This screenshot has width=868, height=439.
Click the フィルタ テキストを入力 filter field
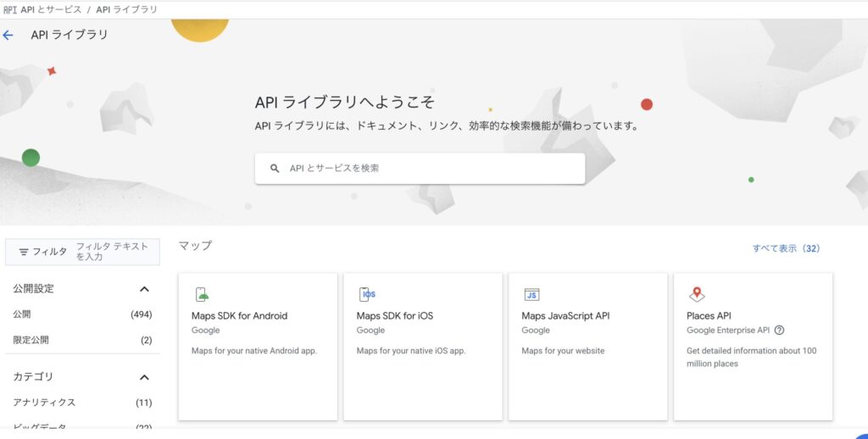click(112, 252)
